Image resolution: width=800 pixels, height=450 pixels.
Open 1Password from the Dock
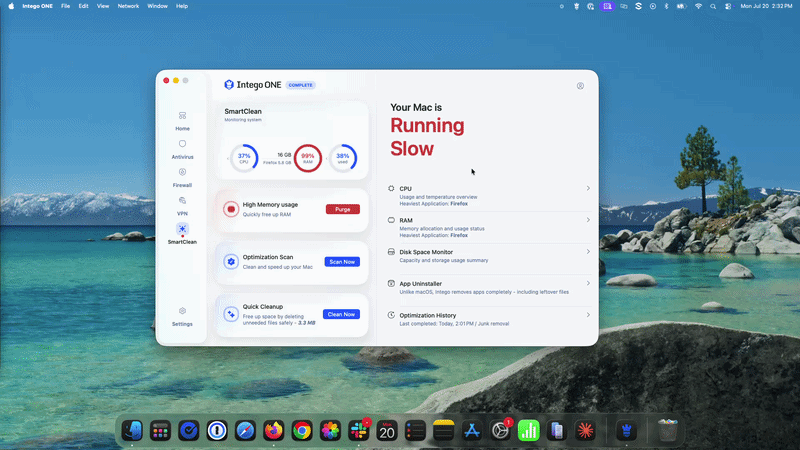(x=217, y=431)
